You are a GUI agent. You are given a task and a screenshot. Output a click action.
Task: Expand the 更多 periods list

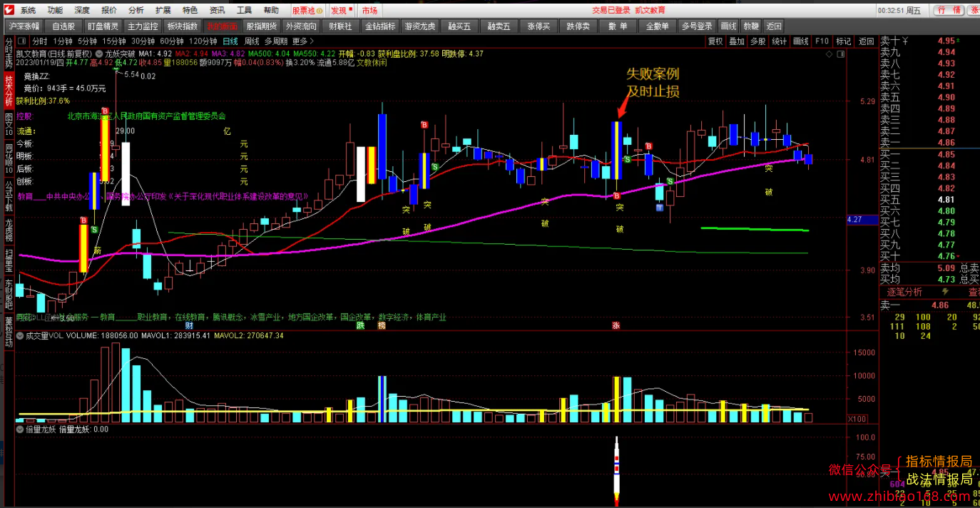(x=304, y=41)
